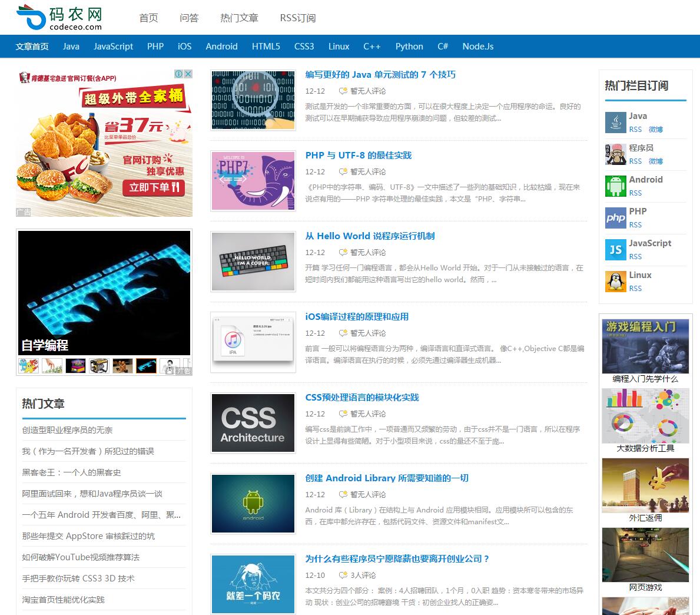Screen dimensions: 700x615
Task: Click comment icon under iOS编译过程 article
Action: (x=343, y=333)
